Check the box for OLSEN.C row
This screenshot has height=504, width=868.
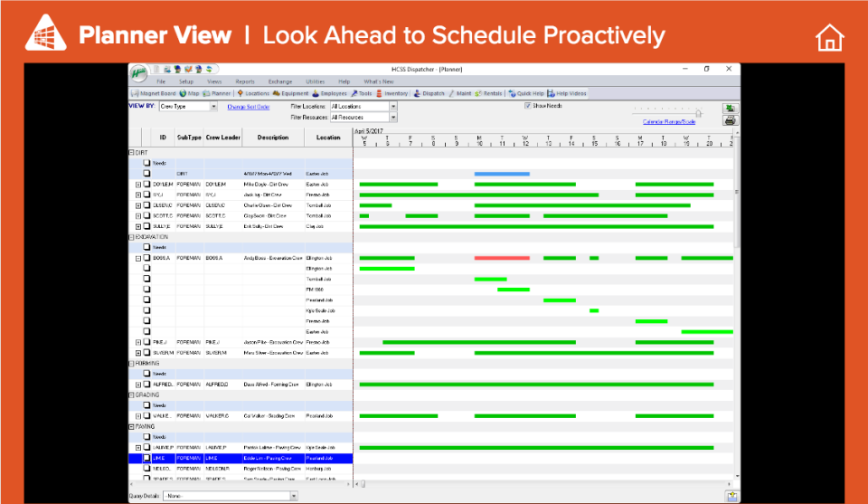coord(146,204)
